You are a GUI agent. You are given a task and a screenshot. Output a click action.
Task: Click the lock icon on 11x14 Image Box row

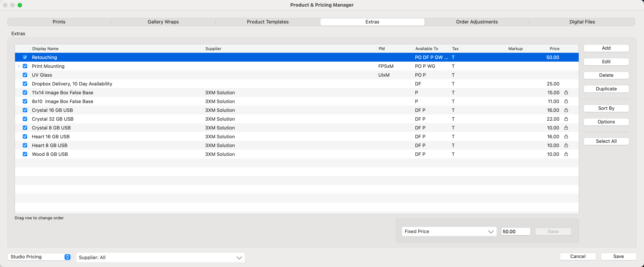566,92
